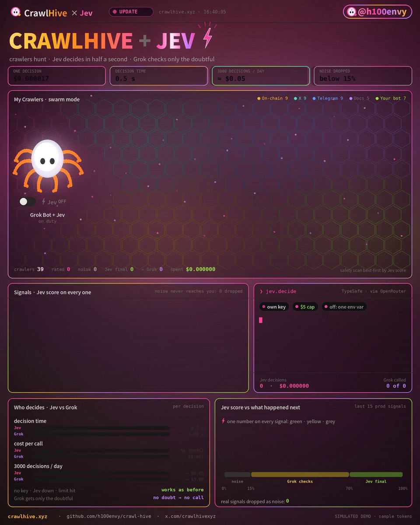Click the 3000 DECISIONS / DAY card
The image size is (420, 525).
tap(261, 76)
